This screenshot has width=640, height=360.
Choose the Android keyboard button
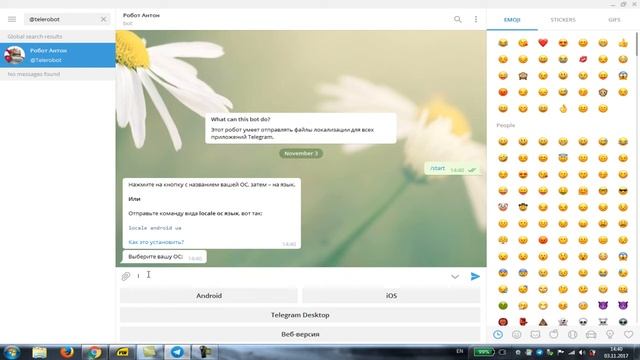(x=209, y=296)
